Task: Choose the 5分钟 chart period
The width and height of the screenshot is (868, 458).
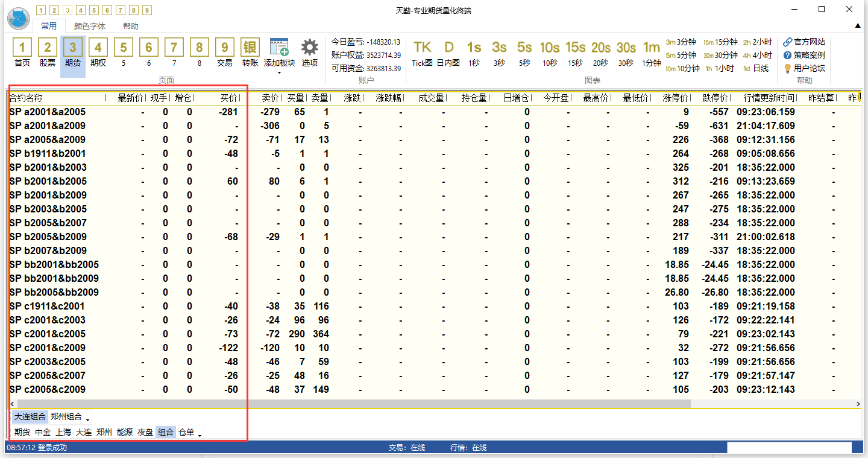Action: (x=681, y=56)
